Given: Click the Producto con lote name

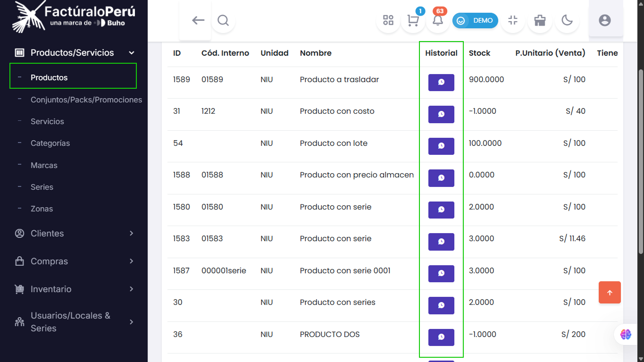Looking at the screenshot, I should (334, 143).
